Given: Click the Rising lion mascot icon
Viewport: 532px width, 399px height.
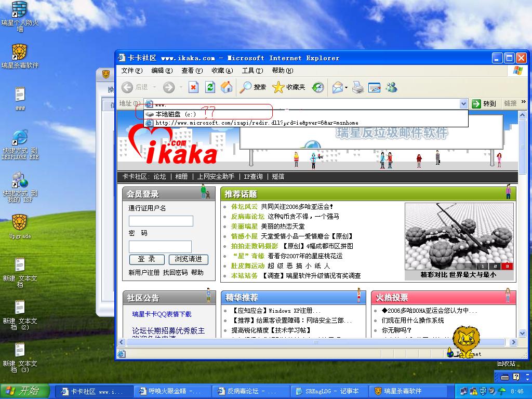Looking at the screenshot, I should (466, 341).
